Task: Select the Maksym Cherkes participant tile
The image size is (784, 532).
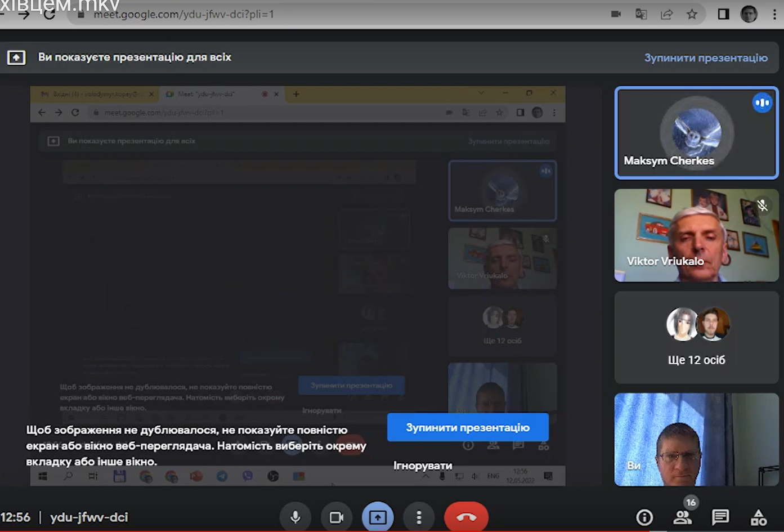Action: click(x=696, y=133)
